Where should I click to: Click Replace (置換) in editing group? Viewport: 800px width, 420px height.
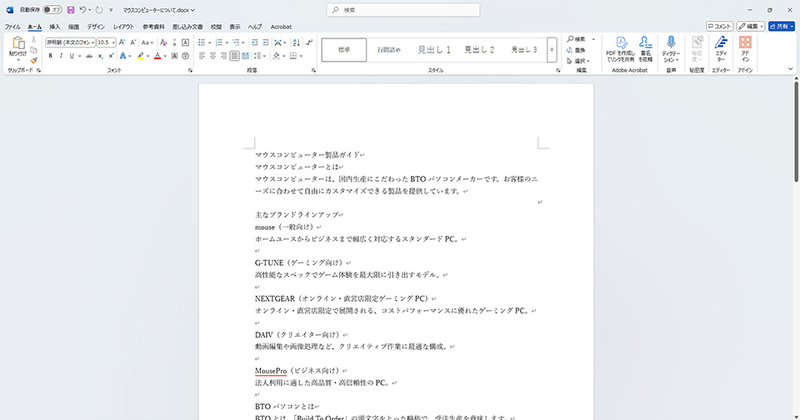[x=576, y=50]
